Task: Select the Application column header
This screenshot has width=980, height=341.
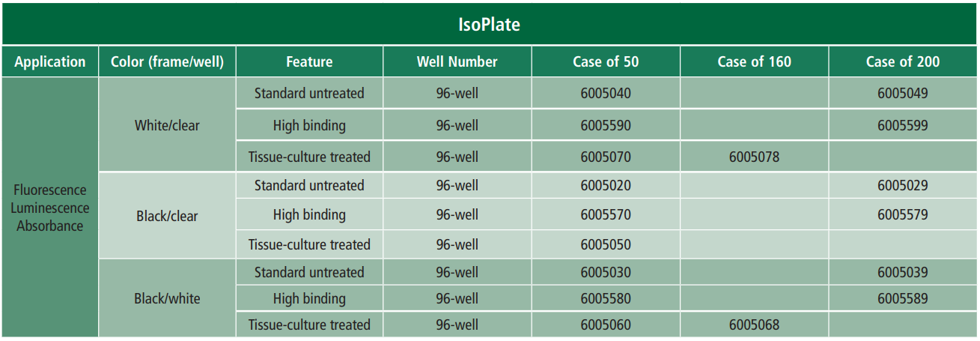Action: 50,61
